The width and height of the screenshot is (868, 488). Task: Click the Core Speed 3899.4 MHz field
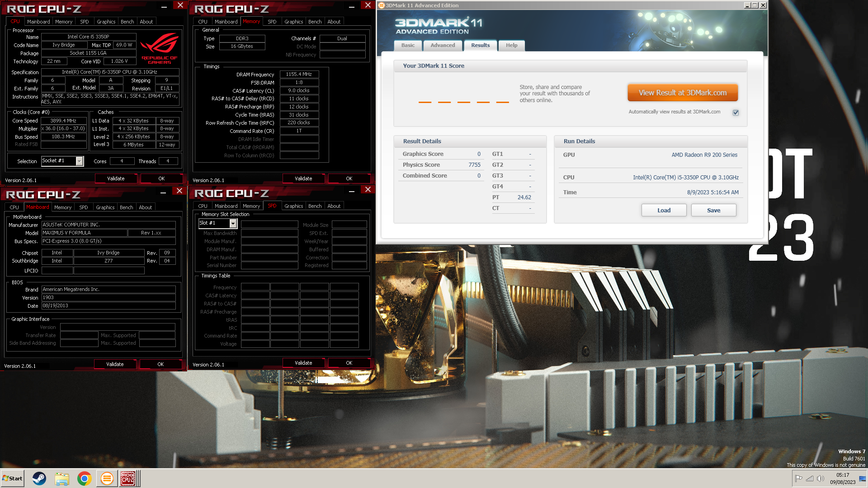coord(63,121)
